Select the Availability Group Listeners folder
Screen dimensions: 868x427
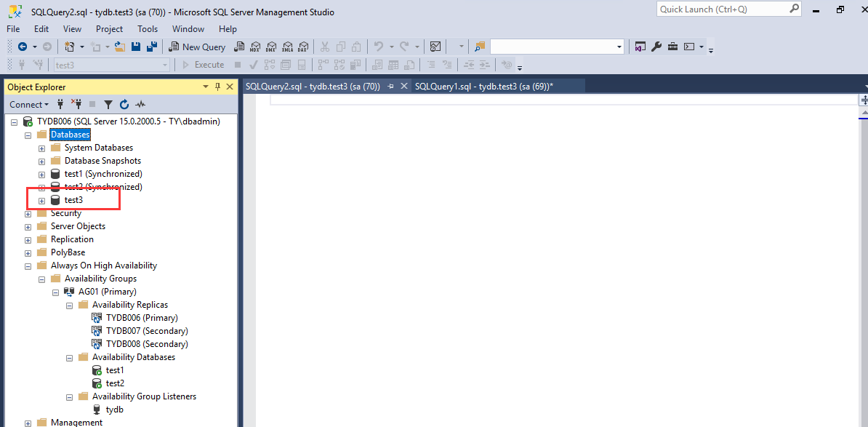(x=144, y=396)
